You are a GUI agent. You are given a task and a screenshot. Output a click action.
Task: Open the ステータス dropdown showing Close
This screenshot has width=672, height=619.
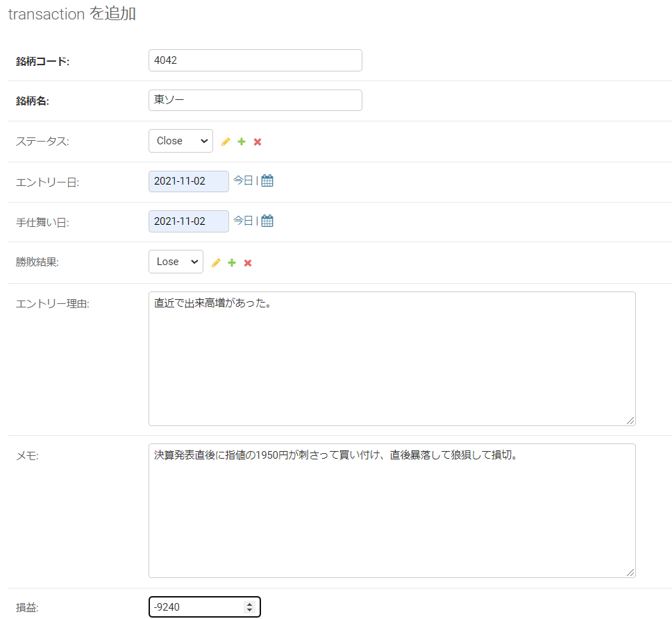(180, 141)
